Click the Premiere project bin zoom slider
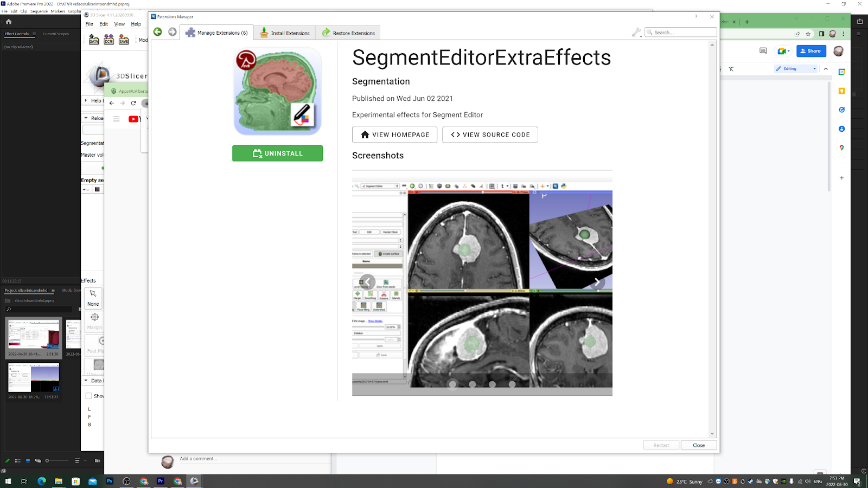Viewport: 868px width, 488px height. pyautogui.click(x=57, y=460)
